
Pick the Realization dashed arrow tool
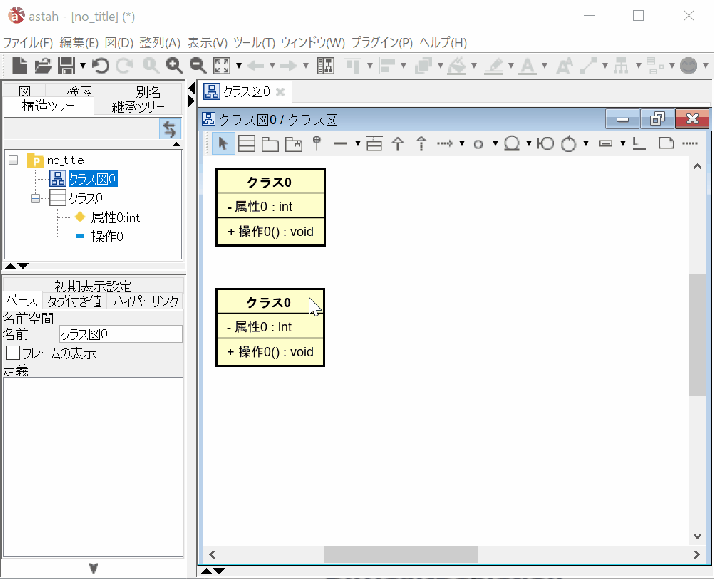(x=422, y=144)
